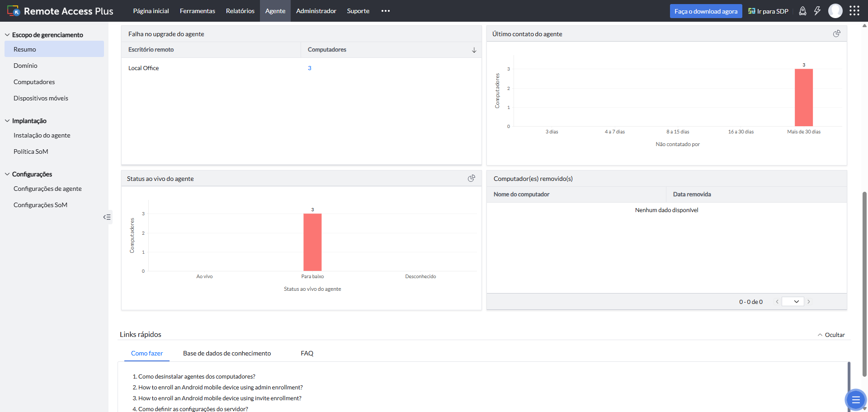The height and width of the screenshot is (412, 868).
Task: Click the Para baixo red bar
Action: [x=312, y=242]
